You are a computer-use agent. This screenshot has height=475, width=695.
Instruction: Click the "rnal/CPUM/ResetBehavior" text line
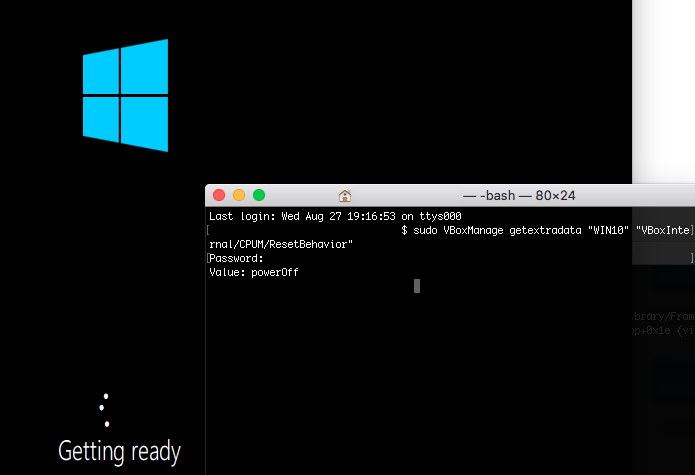(281, 244)
